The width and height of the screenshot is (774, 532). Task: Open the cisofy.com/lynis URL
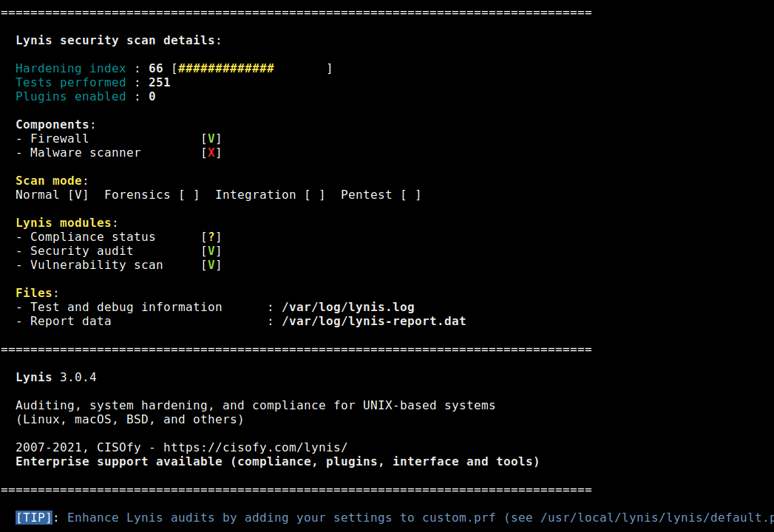(x=255, y=448)
